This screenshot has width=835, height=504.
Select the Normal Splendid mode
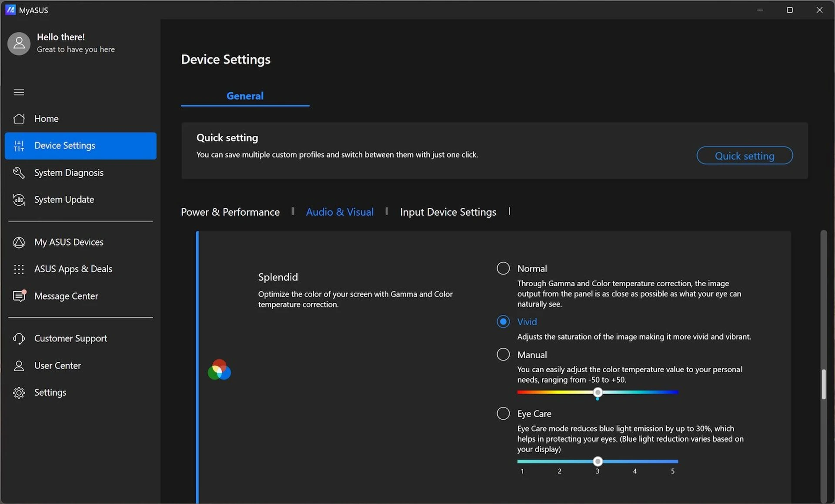click(503, 268)
